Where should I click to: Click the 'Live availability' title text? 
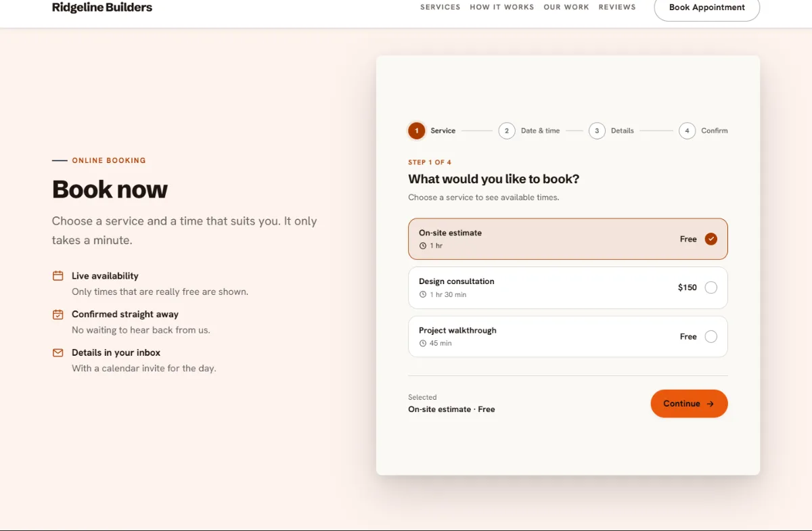pos(105,276)
